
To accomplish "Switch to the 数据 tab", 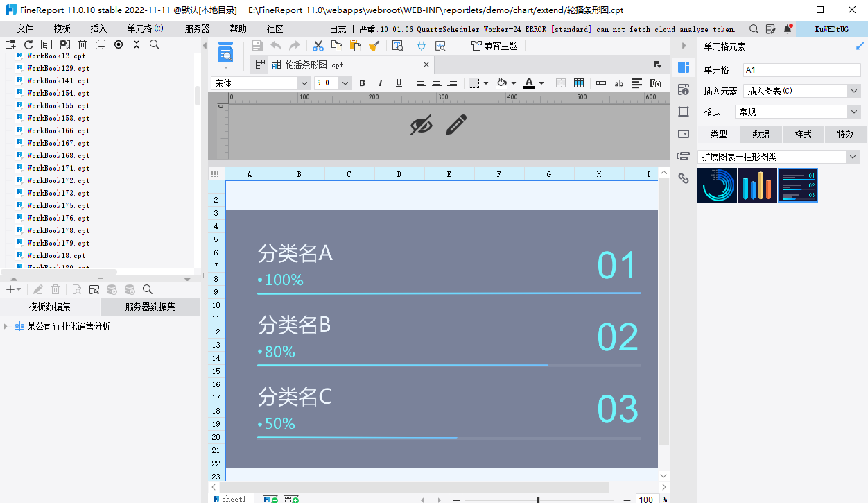I will (x=761, y=134).
